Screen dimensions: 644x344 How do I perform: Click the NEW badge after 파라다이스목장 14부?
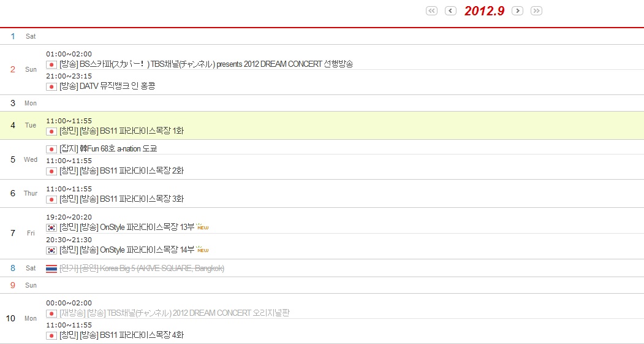point(202,249)
